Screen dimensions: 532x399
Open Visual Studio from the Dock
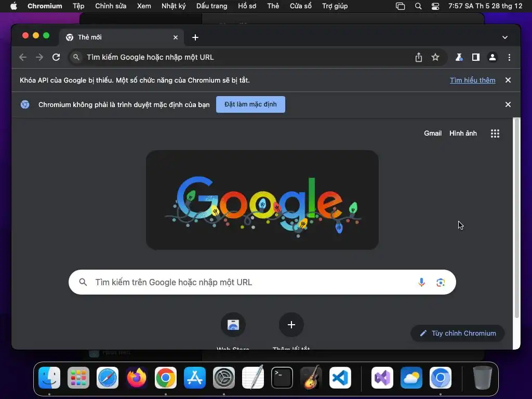point(382,378)
